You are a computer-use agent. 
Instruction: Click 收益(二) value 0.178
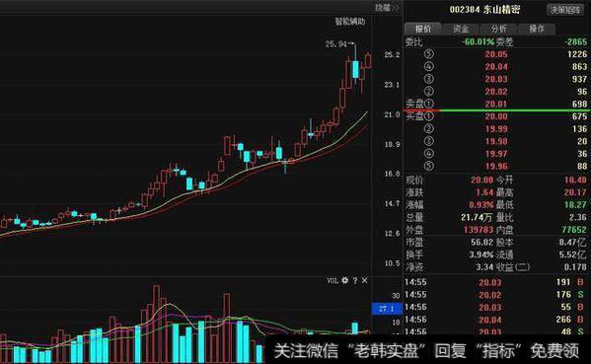pyautogui.click(x=575, y=267)
